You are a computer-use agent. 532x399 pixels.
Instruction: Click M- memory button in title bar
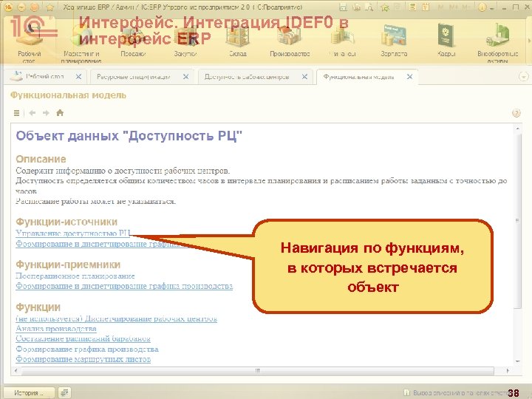click(x=465, y=7)
